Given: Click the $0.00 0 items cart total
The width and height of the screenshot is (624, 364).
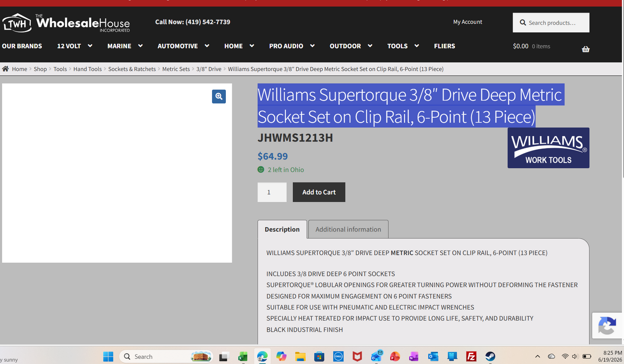Looking at the screenshot, I should click(x=532, y=46).
